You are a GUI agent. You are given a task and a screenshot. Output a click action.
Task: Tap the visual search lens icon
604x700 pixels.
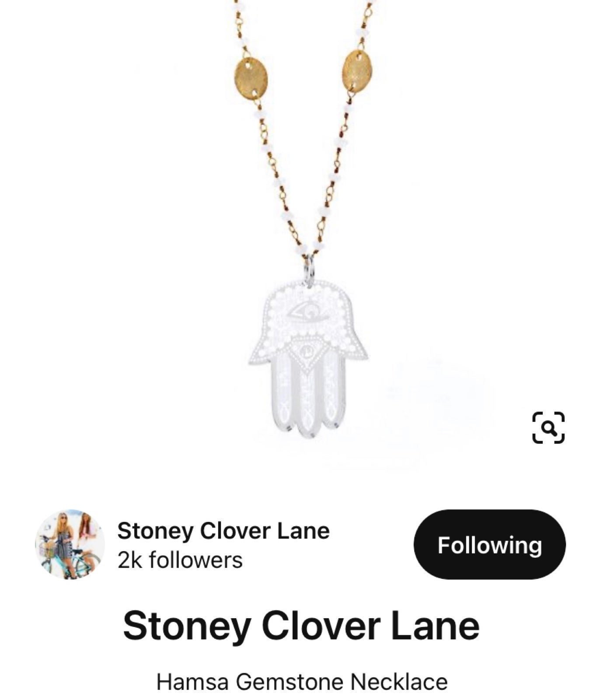548,427
